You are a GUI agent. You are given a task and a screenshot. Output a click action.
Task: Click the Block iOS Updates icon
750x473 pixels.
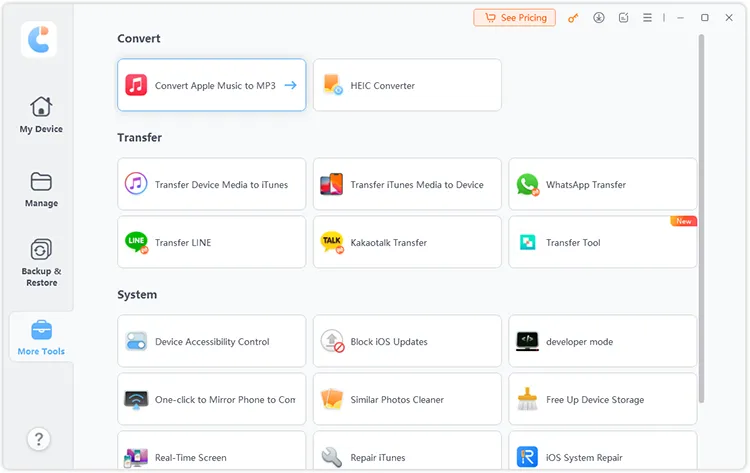pyautogui.click(x=332, y=341)
